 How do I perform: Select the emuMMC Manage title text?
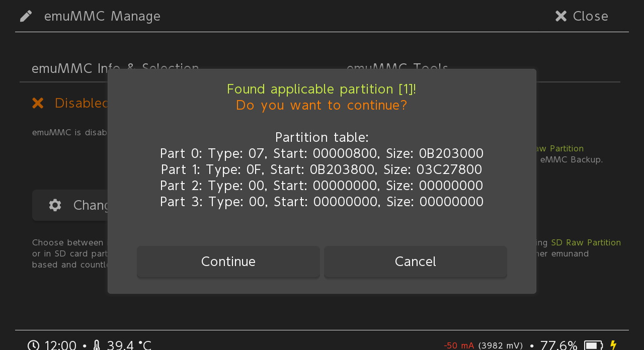(102, 16)
